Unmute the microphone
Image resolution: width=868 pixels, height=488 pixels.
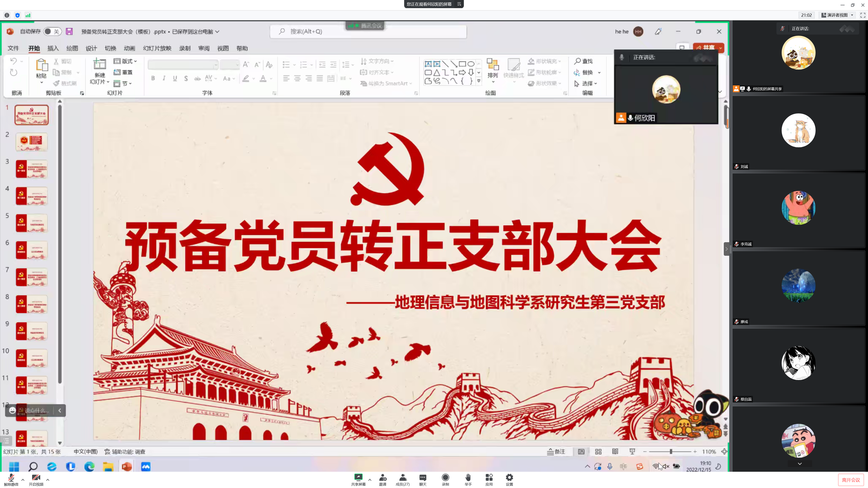coord(11,478)
